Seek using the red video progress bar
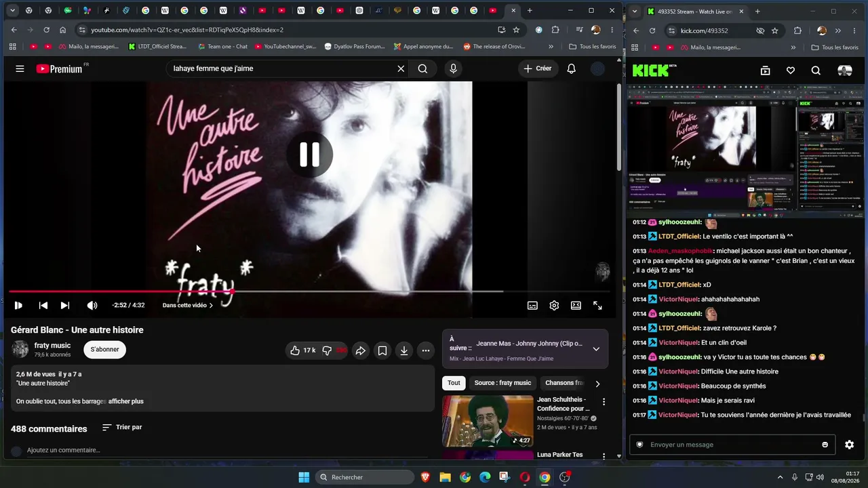The image size is (868, 488). coord(309,291)
